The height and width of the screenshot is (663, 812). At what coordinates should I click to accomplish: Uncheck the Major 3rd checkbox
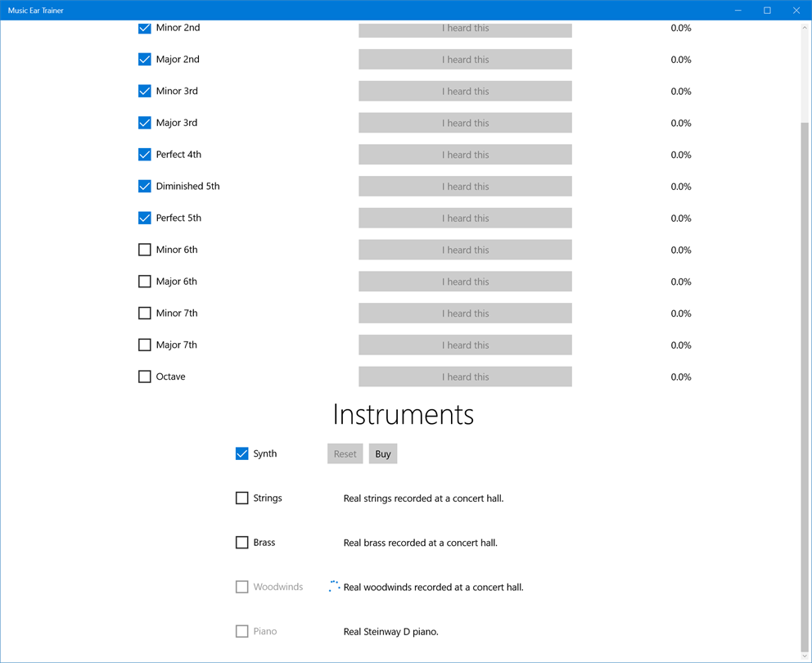coord(145,123)
